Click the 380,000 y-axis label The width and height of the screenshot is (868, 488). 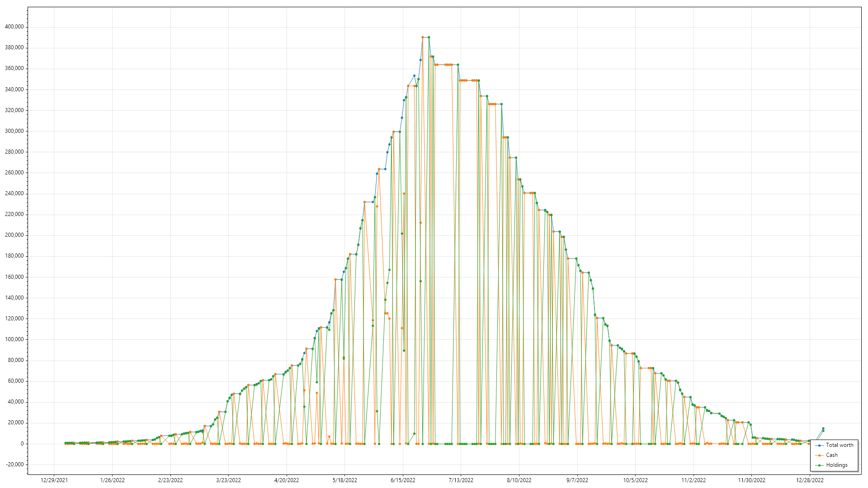pos(14,47)
